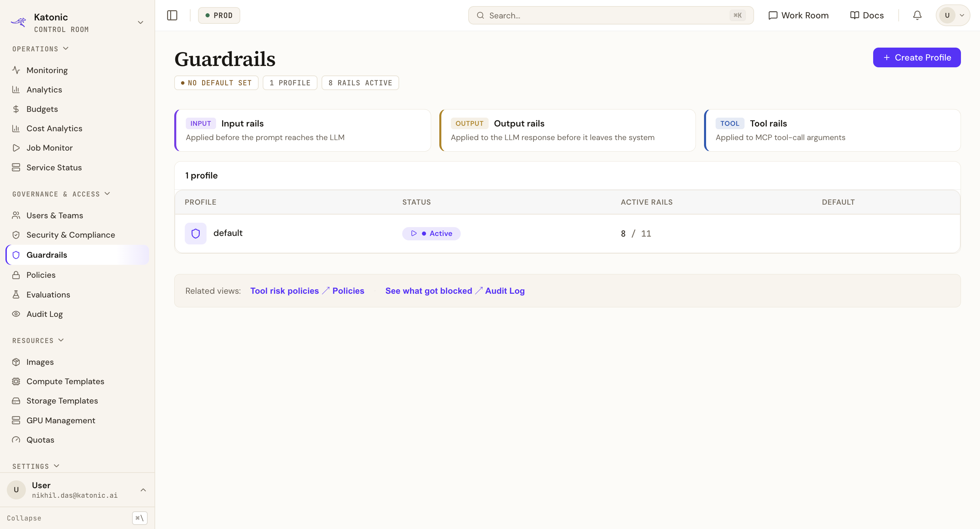Image resolution: width=980 pixels, height=529 pixels.
Task: Select the Tool rails card
Action: 832,130
